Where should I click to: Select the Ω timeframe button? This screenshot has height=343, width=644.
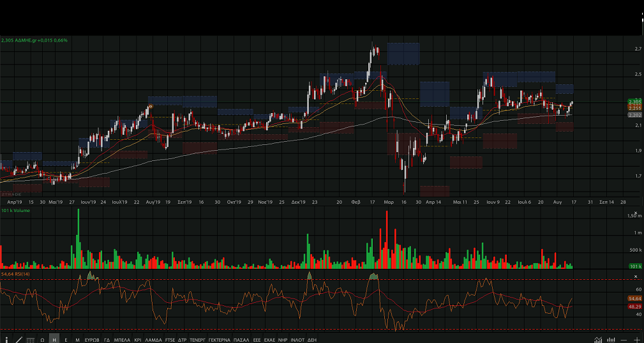pos(42,340)
